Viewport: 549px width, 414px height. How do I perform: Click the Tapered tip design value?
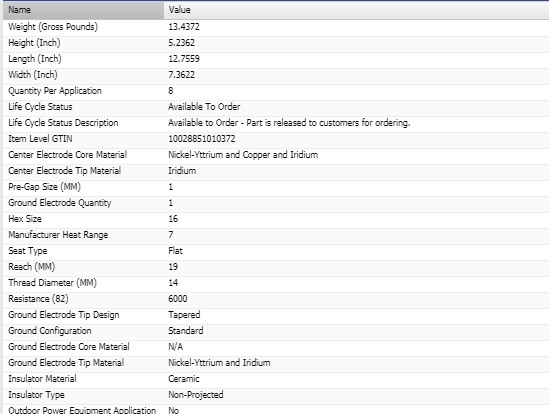[x=184, y=315]
